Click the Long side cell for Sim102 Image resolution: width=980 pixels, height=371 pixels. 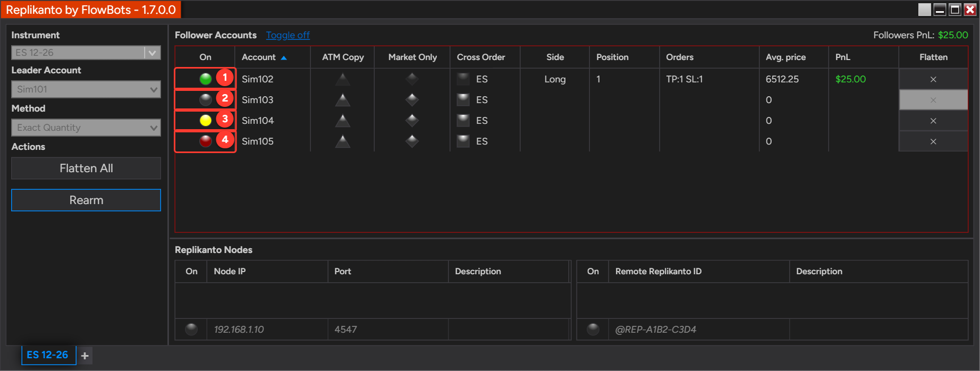pos(555,79)
